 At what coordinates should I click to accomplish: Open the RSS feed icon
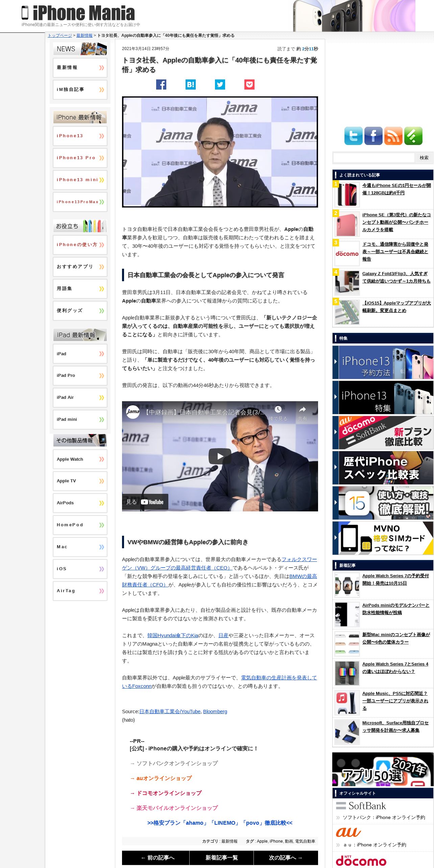point(393,136)
